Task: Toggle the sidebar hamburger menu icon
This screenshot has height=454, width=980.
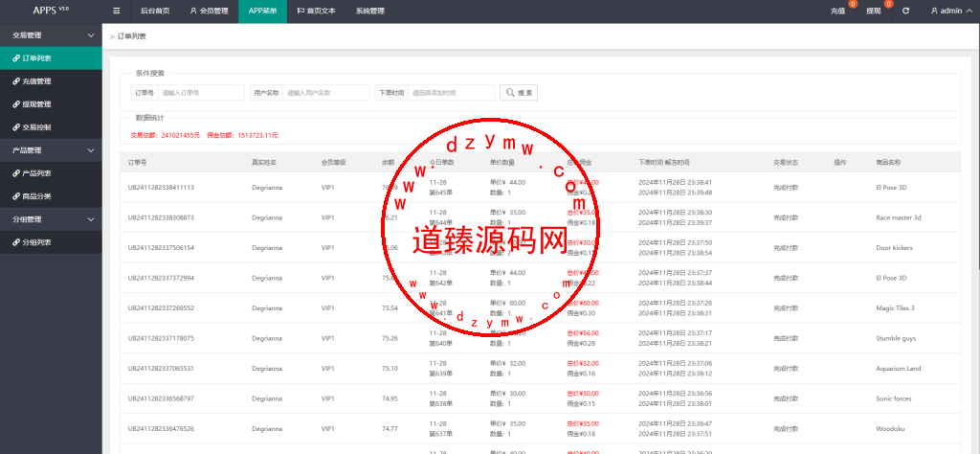Action: point(117,11)
